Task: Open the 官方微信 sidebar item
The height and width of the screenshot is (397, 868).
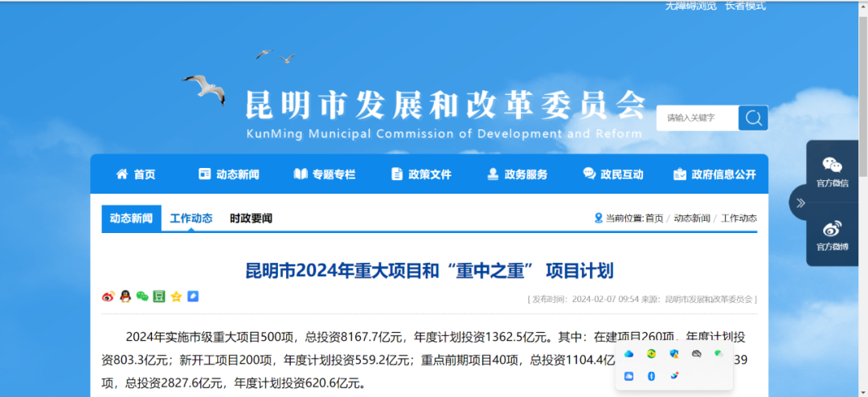Action: point(832,172)
